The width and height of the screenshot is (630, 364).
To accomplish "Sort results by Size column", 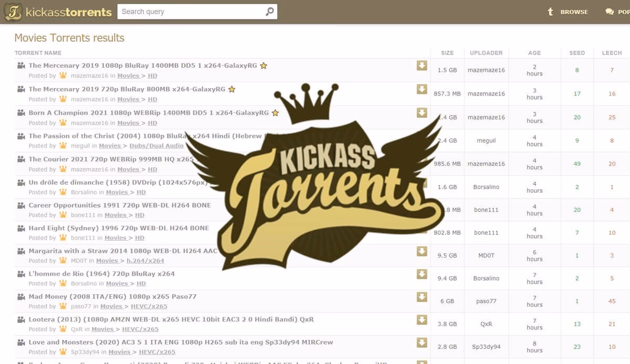I will pos(447,53).
